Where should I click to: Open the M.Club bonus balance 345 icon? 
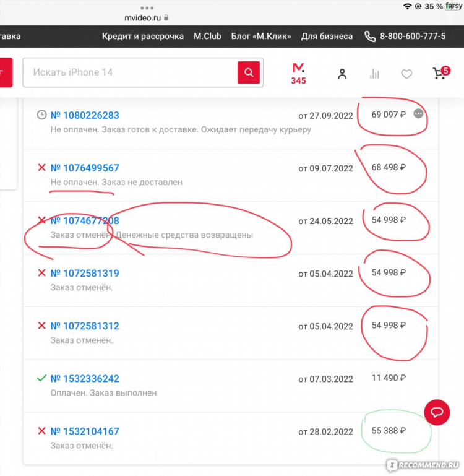(x=298, y=74)
